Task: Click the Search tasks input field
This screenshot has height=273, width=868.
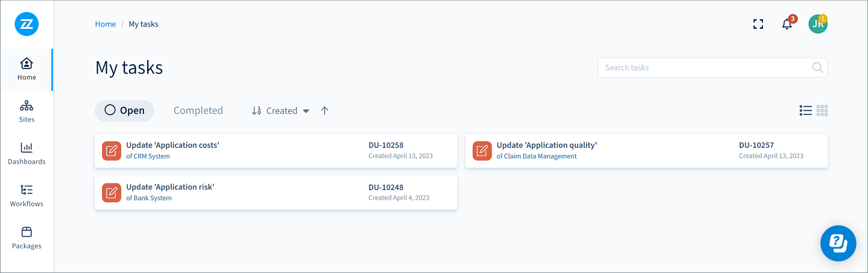Action: (x=702, y=68)
